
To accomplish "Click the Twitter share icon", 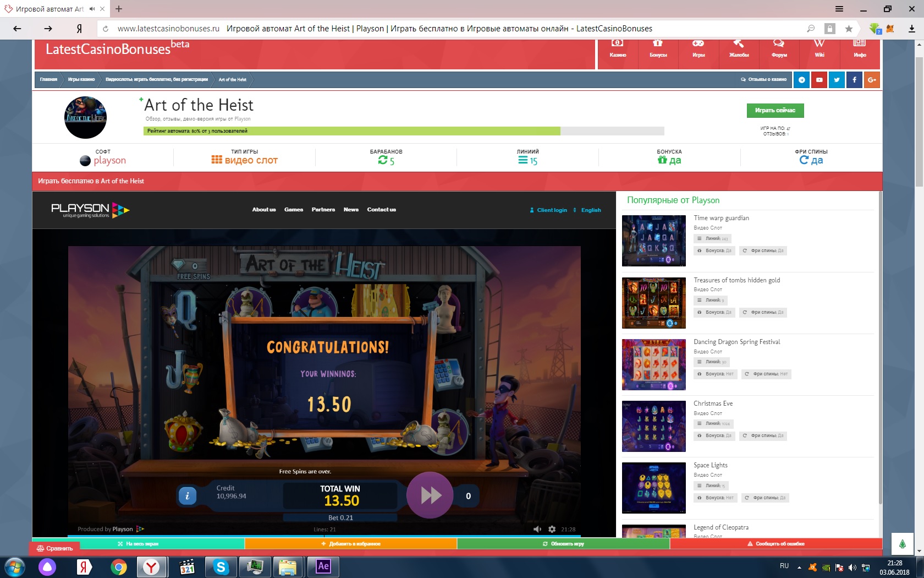I will (837, 80).
